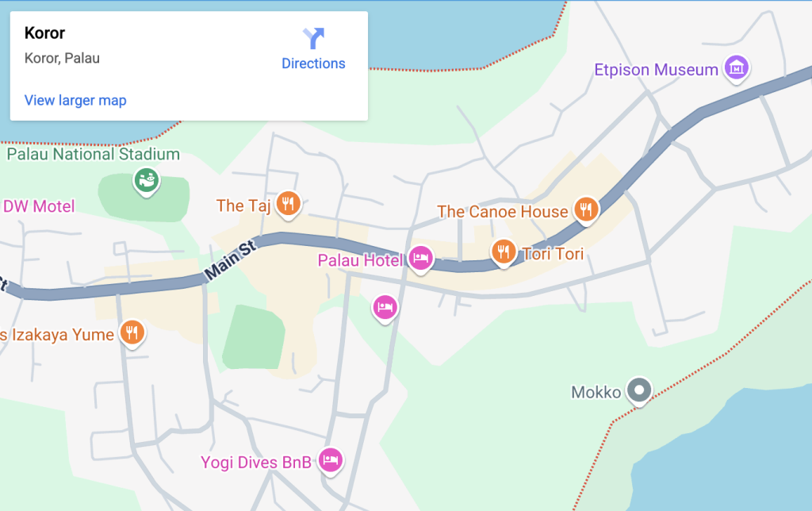
Task: Select the Etpison Museum text label
Action: [x=656, y=70]
